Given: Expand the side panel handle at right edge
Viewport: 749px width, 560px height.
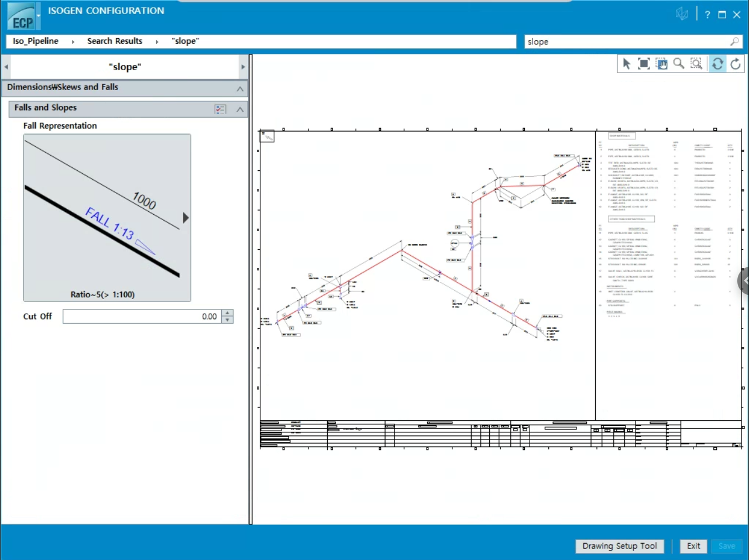Looking at the screenshot, I should pyautogui.click(x=744, y=281).
